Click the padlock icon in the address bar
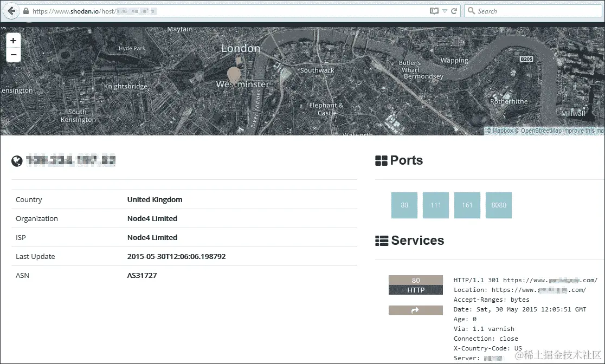 tap(26, 11)
